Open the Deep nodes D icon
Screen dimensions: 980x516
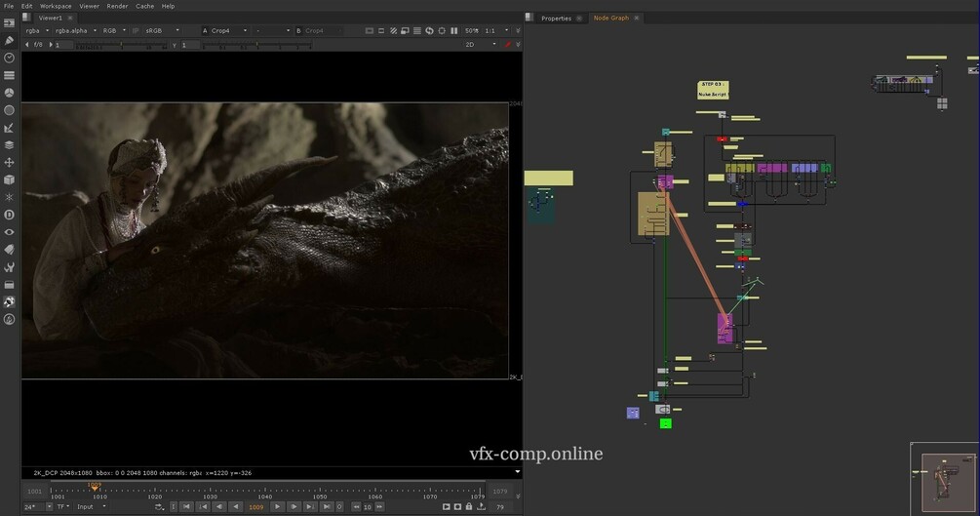(9, 215)
